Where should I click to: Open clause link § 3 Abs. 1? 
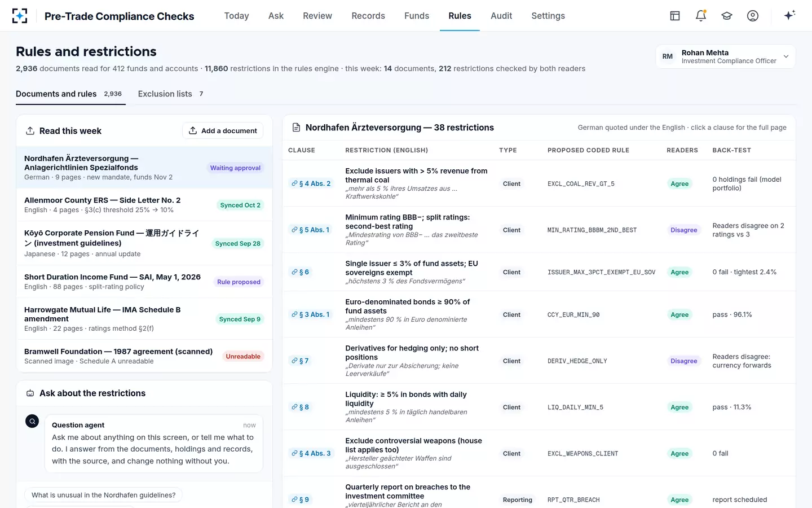coord(311,314)
